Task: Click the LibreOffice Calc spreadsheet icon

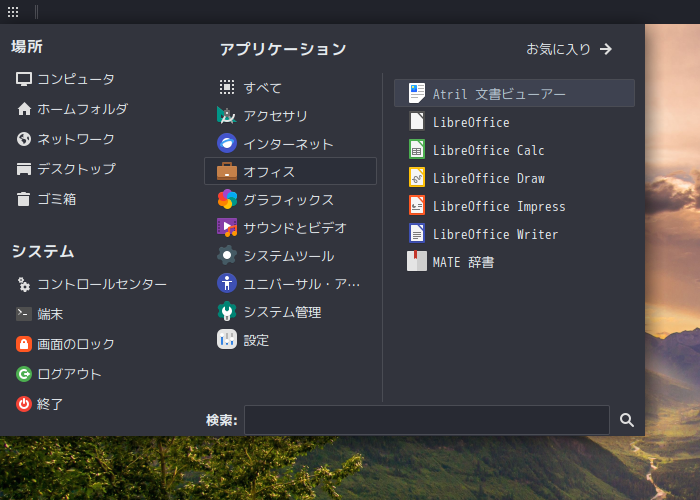Action: [417, 150]
